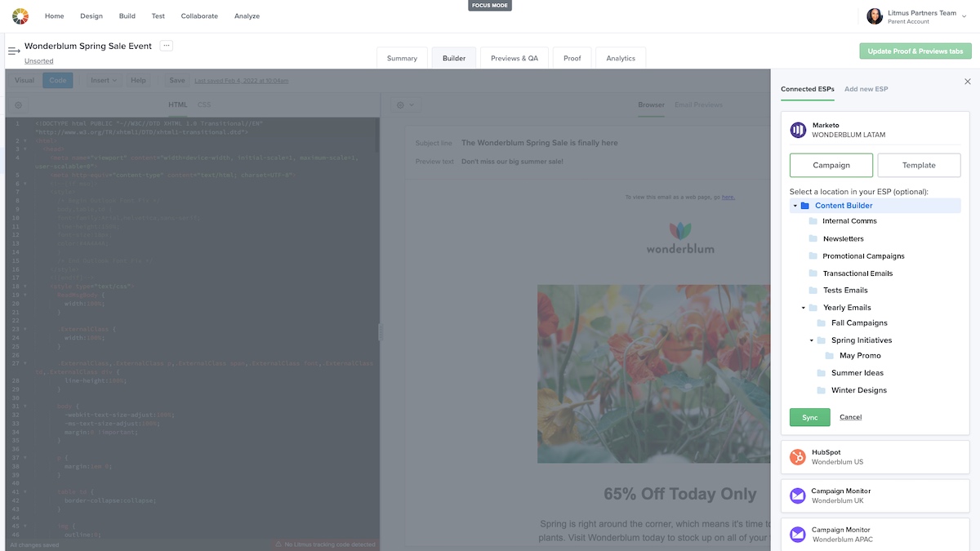This screenshot has width=980, height=551.
Task: Click the Spring Initiatives folder icon
Action: (x=822, y=340)
